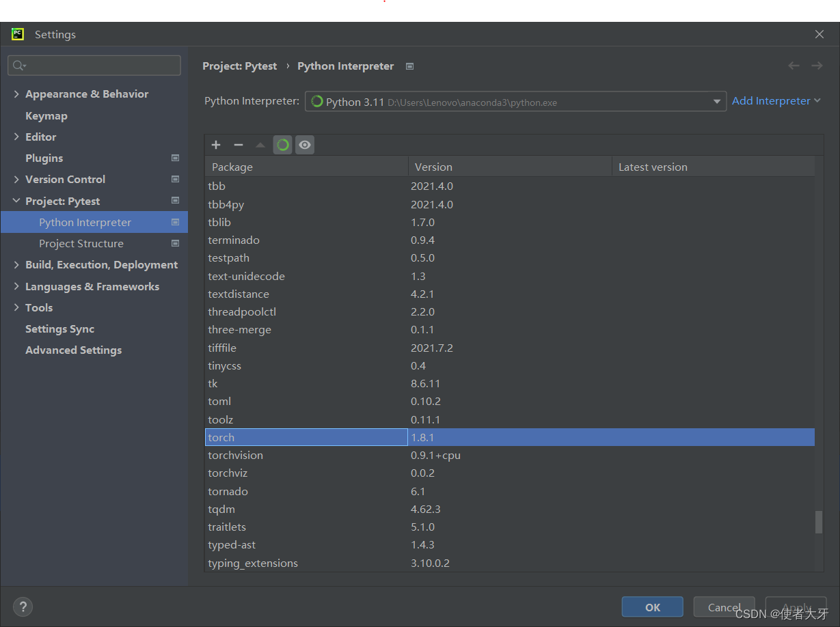
Task: Toggle the Use Conda package manager icon
Action: pyautogui.click(x=283, y=145)
